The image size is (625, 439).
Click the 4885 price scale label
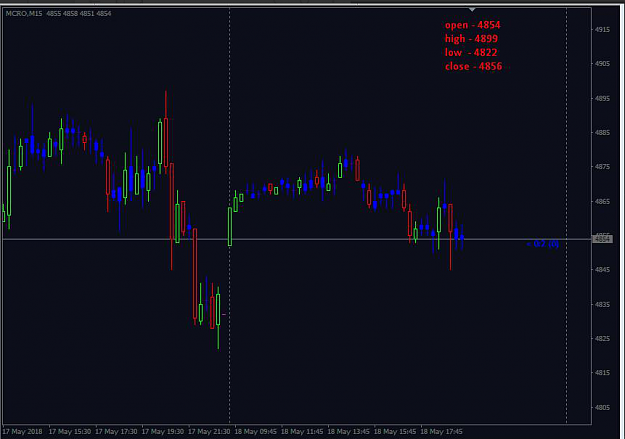(x=602, y=132)
